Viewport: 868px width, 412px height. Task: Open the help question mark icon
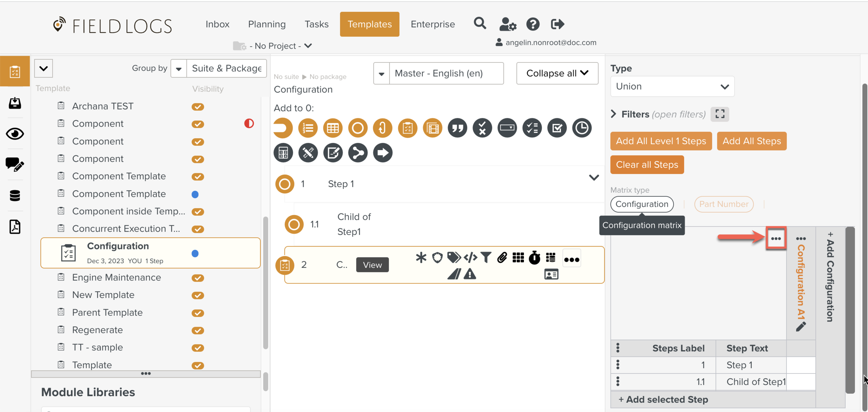(x=533, y=24)
